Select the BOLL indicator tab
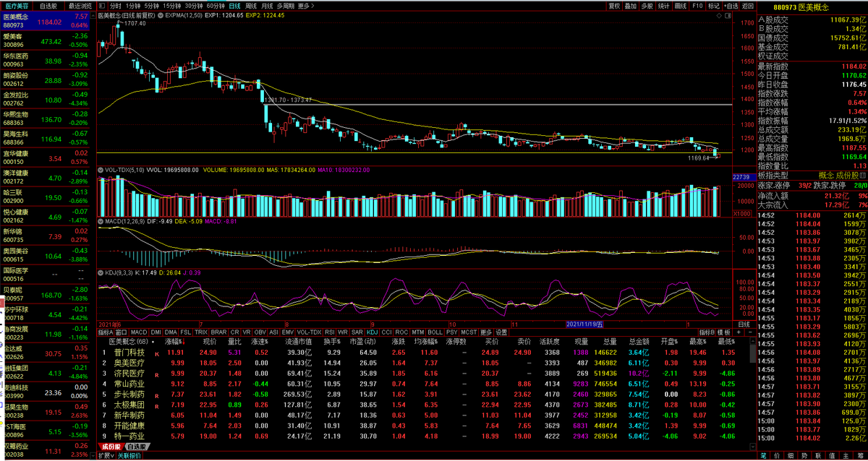This screenshot has width=868, height=461. pos(435,332)
